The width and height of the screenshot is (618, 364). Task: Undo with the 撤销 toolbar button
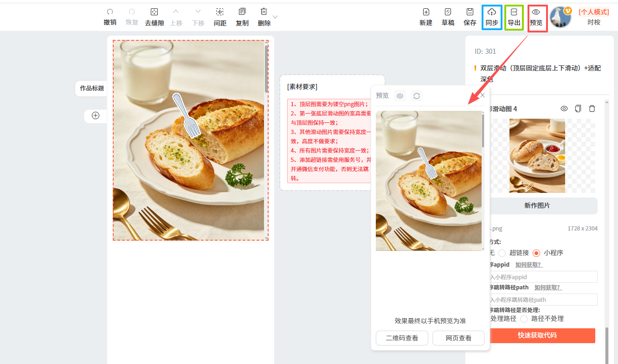click(110, 17)
